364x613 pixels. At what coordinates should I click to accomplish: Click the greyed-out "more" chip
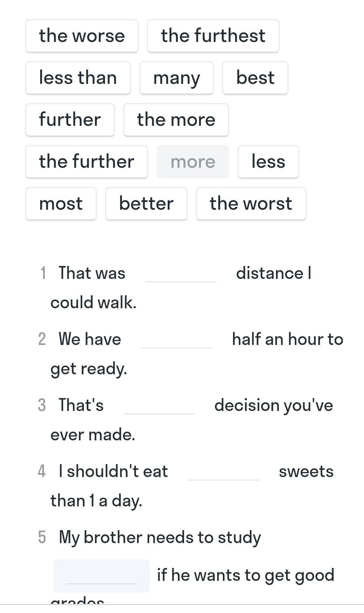pos(193,162)
